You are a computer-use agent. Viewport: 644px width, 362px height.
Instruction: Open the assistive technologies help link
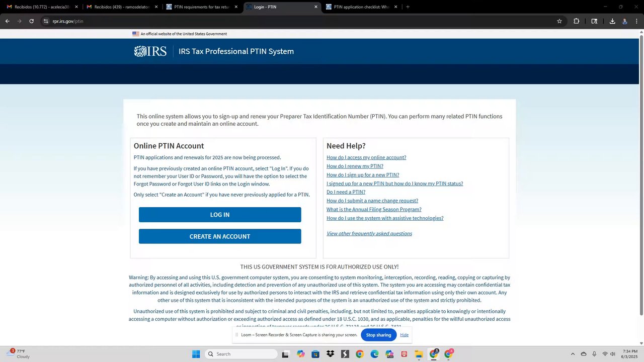click(385, 218)
